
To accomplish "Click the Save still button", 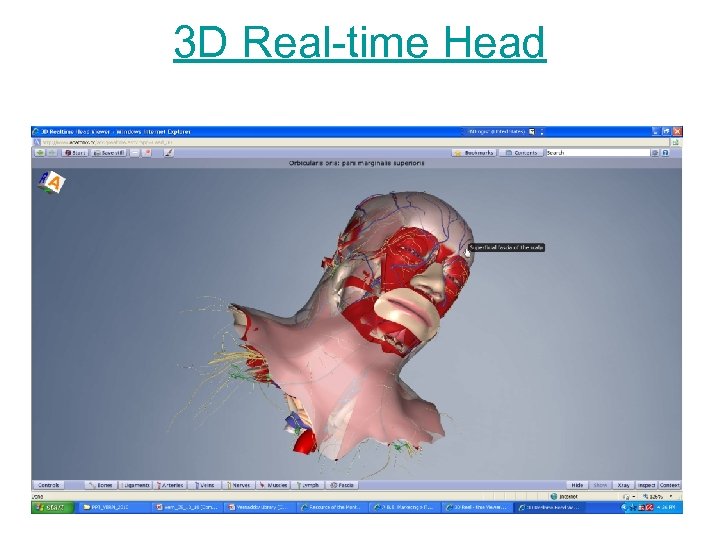I will (x=108, y=152).
